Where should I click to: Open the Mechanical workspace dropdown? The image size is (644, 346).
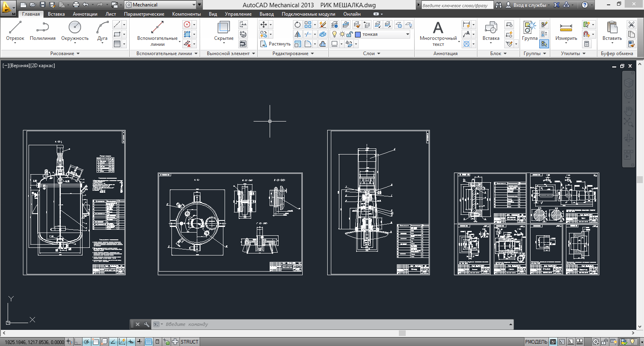[x=160, y=5]
